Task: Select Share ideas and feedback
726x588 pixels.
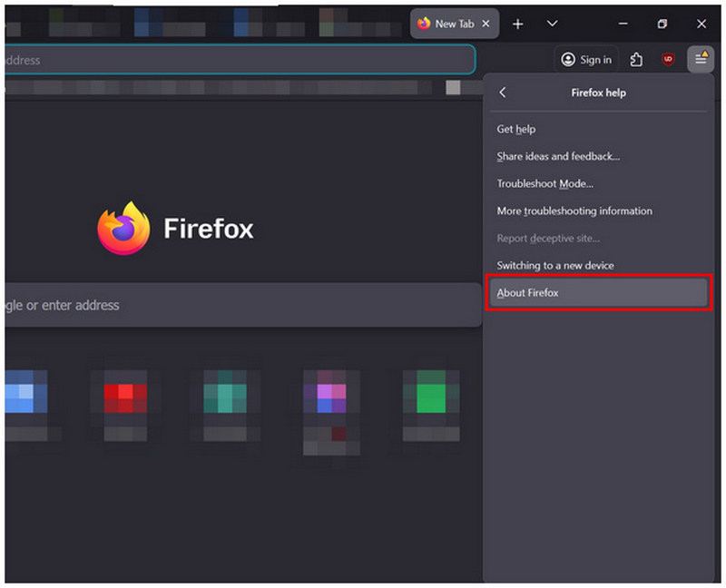Action: [558, 156]
